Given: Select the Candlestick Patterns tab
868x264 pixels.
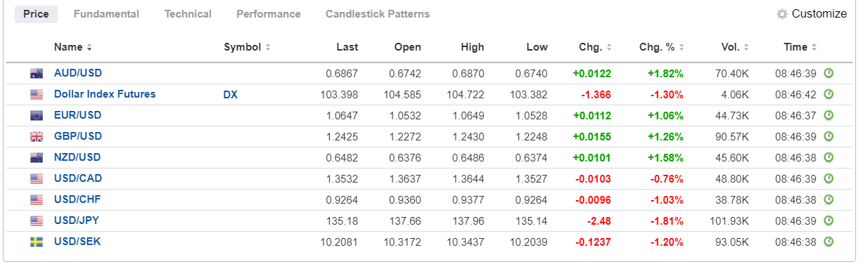Looking at the screenshot, I should [378, 14].
